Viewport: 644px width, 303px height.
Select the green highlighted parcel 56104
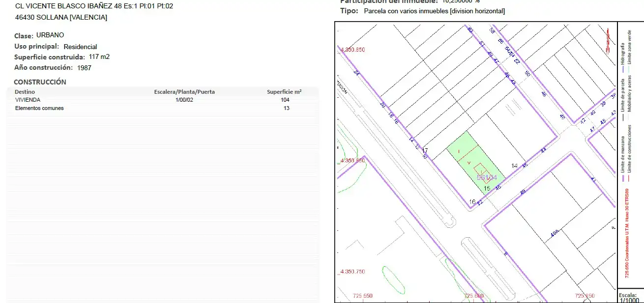click(475, 162)
